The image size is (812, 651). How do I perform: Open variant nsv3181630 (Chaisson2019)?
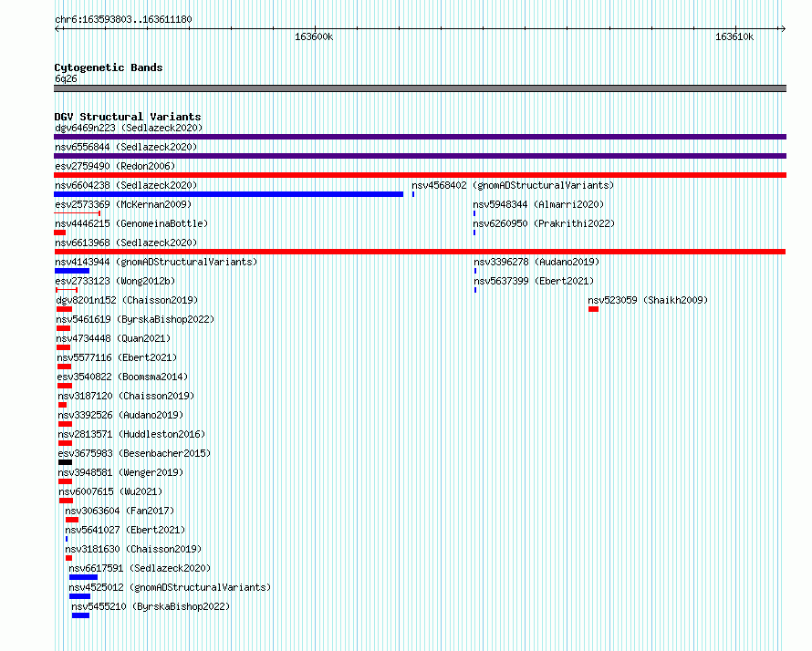[x=133, y=549]
